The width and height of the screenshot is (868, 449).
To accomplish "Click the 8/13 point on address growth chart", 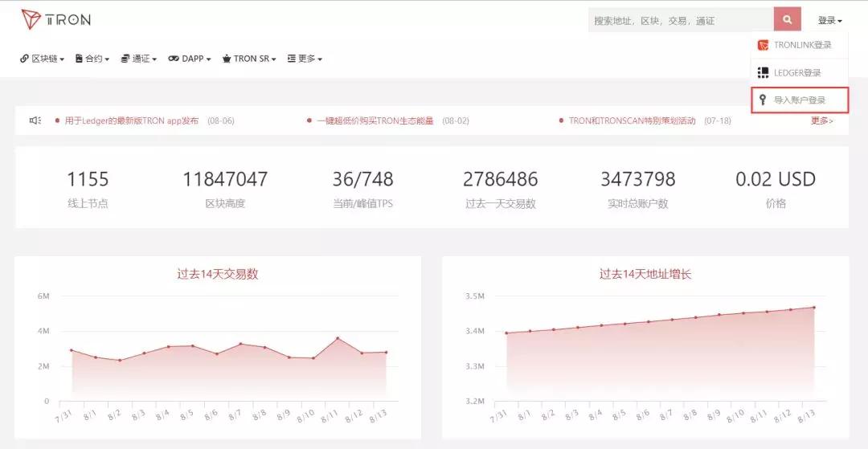I will (x=813, y=308).
